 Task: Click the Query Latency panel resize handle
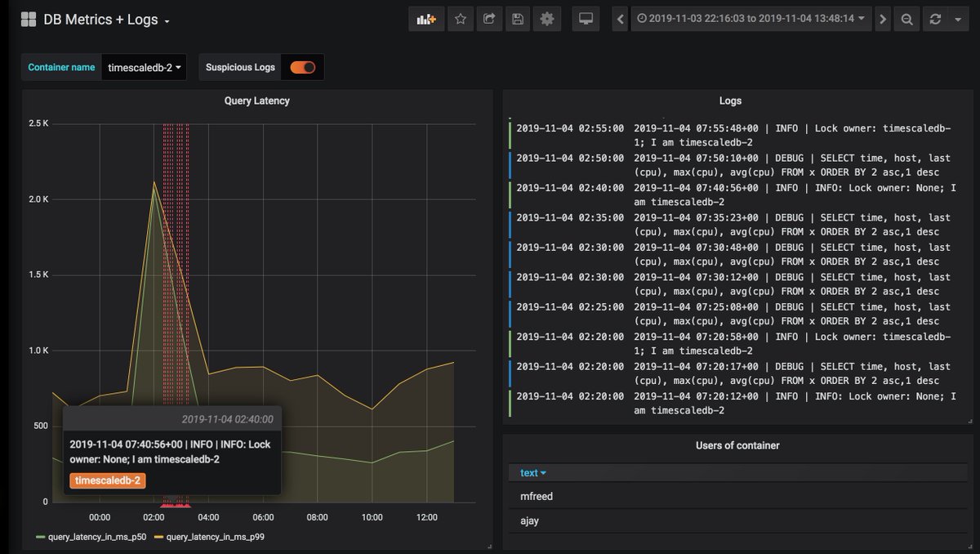(x=489, y=547)
